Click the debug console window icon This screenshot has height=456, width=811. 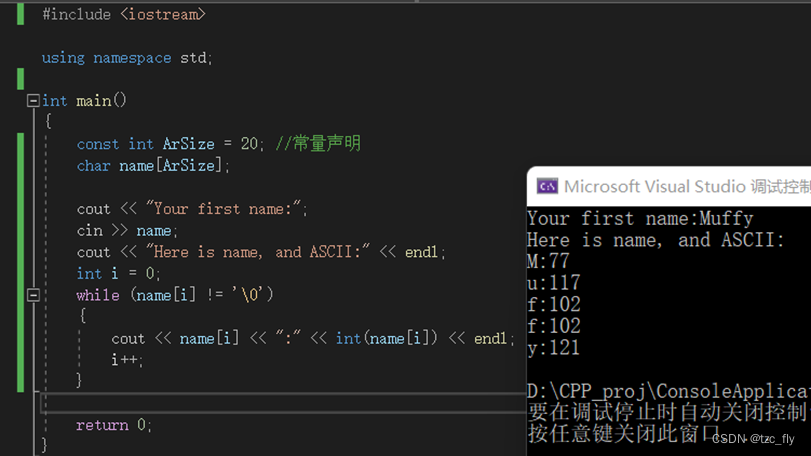tap(547, 186)
